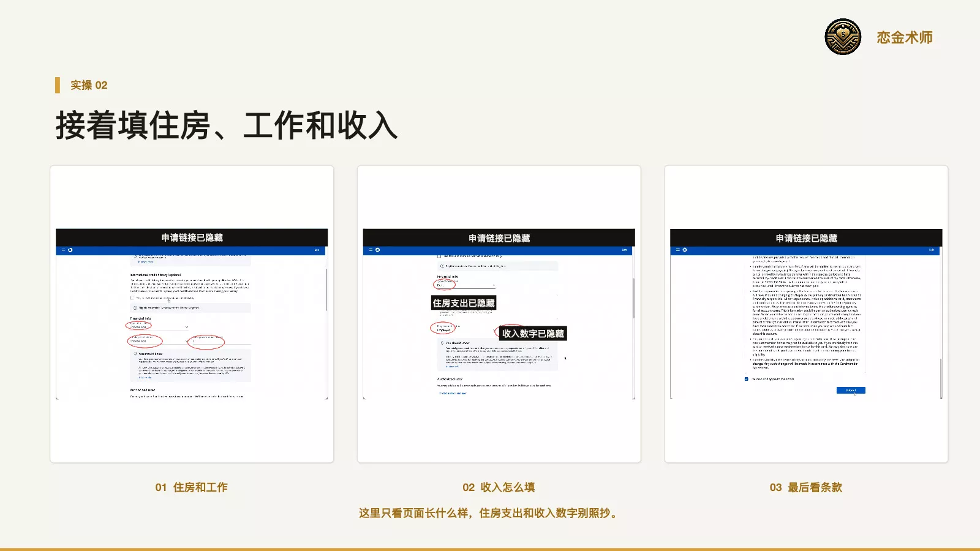The width and height of the screenshot is (980, 551).
Task: Click the section label '实操 02'
Action: (x=89, y=85)
